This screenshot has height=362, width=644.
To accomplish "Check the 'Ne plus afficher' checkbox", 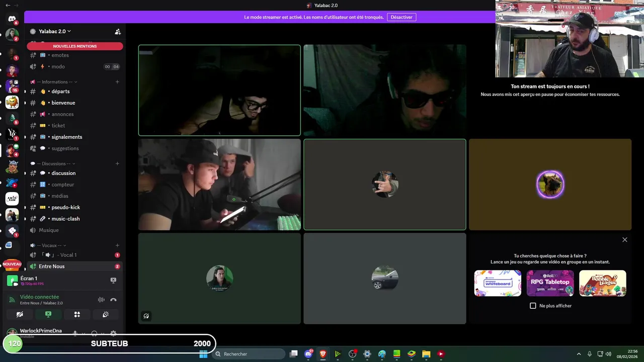I will (x=533, y=306).
